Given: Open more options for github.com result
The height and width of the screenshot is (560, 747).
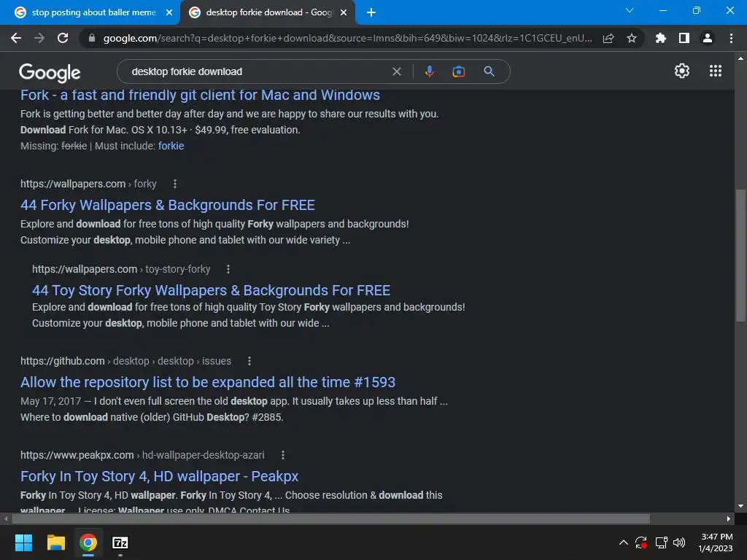Looking at the screenshot, I should coord(249,361).
